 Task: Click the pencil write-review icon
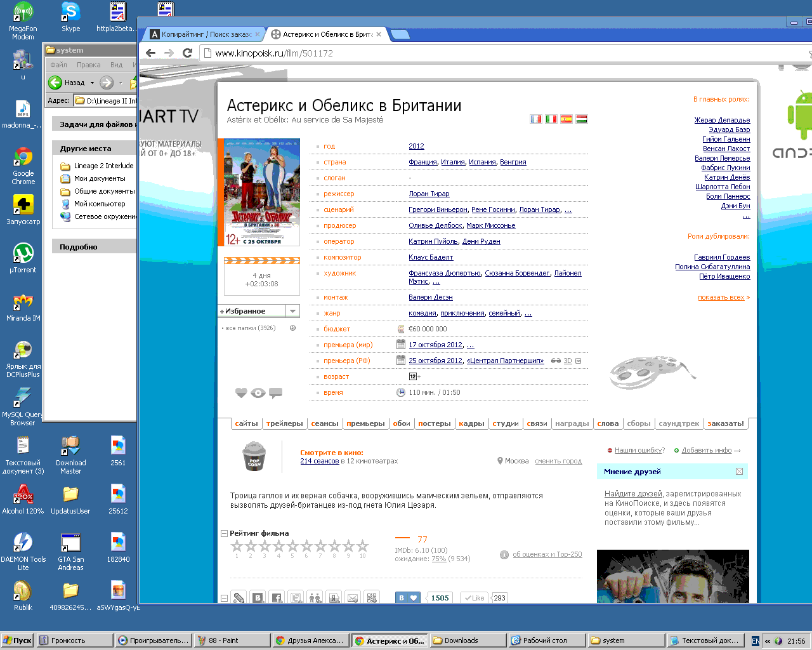pyautogui.click(x=239, y=598)
